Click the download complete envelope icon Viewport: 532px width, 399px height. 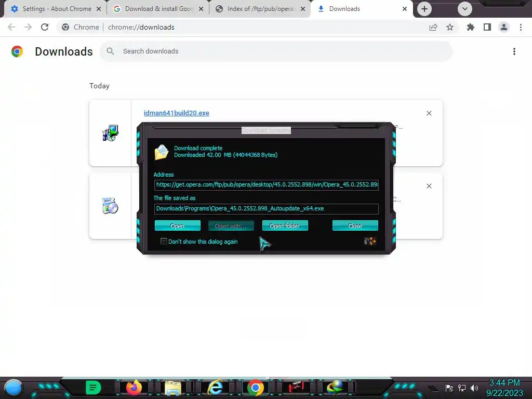(162, 152)
